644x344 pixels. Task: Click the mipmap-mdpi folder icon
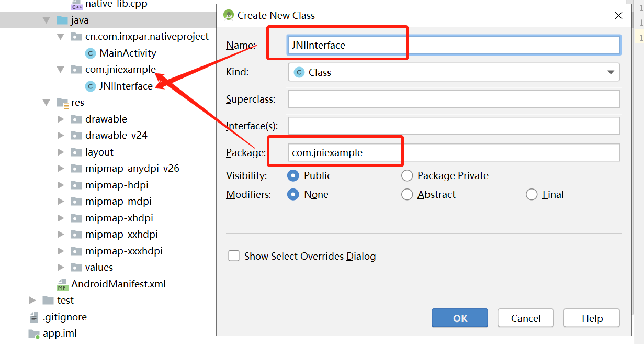click(x=76, y=201)
